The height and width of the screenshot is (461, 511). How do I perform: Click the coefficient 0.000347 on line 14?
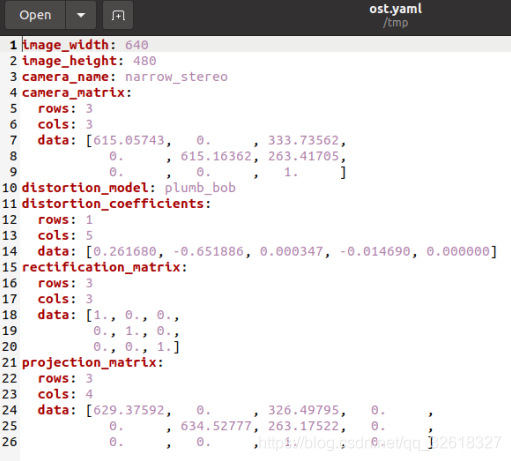[x=292, y=252]
